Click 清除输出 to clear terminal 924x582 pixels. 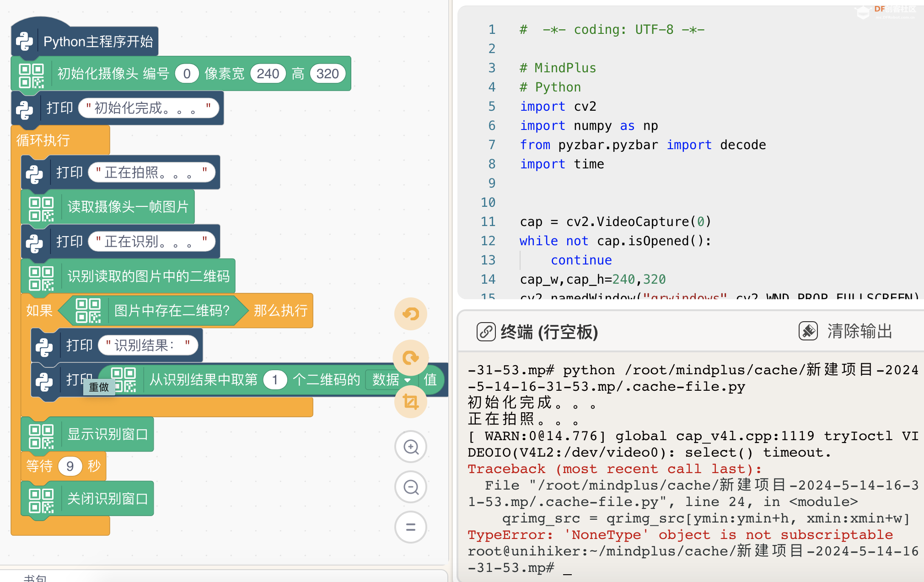tap(860, 331)
